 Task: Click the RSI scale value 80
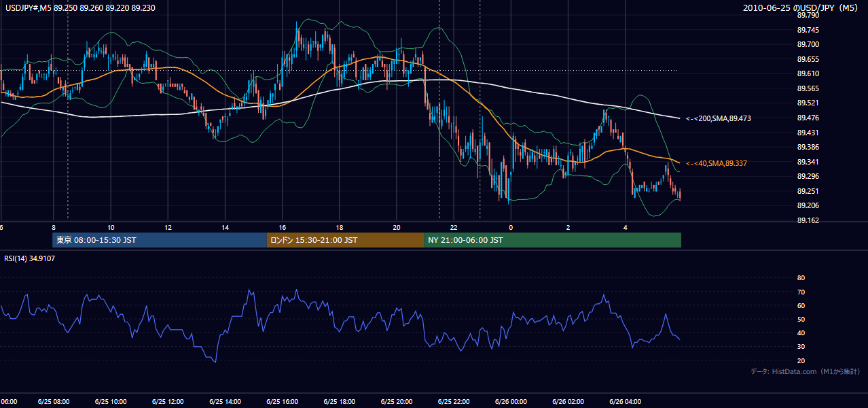click(x=801, y=278)
